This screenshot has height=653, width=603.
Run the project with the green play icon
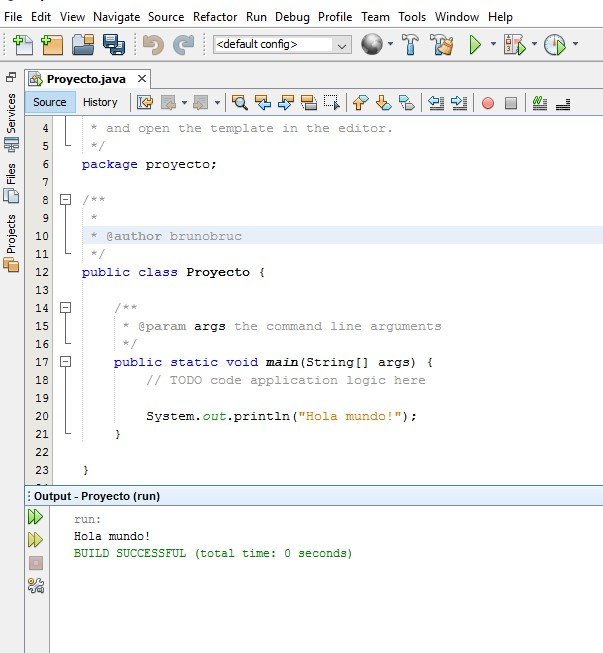coord(476,45)
